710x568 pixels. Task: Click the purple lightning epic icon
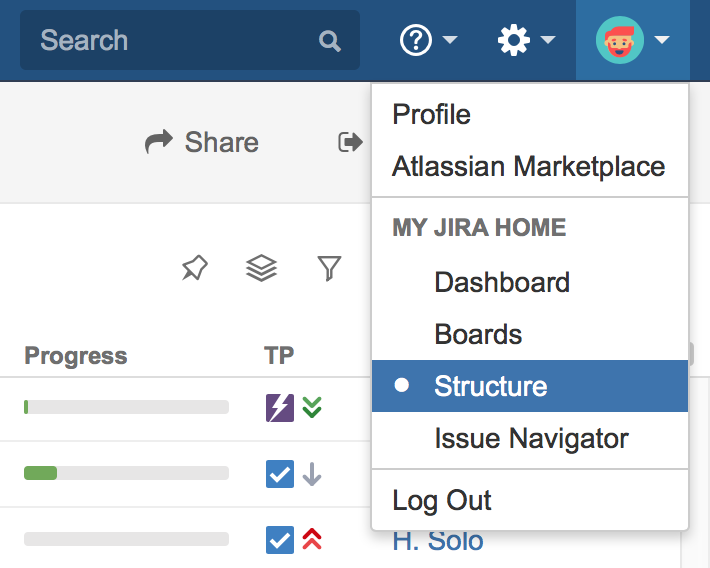click(x=280, y=407)
